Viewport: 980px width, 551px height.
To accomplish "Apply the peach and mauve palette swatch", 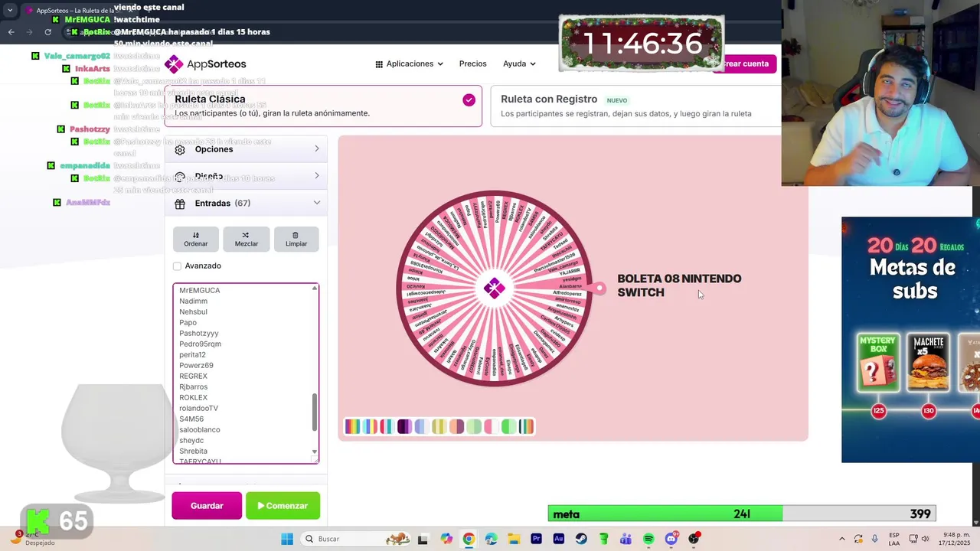I will [x=456, y=426].
